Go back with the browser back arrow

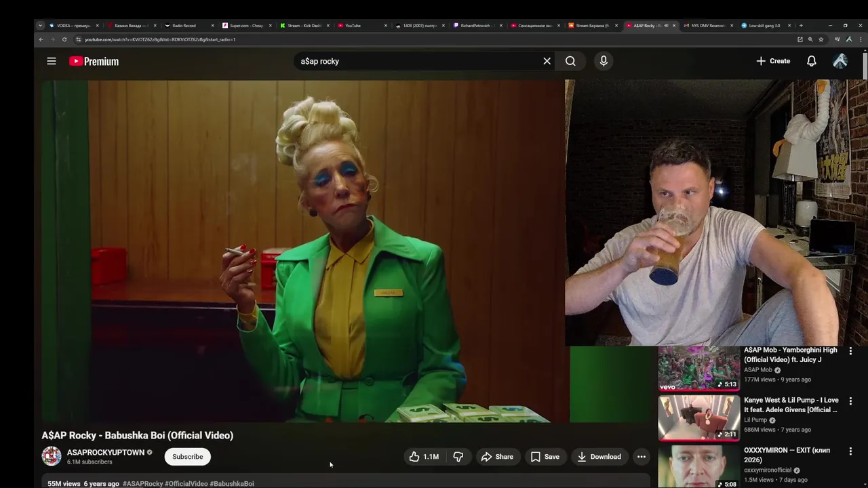pyautogui.click(x=41, y=39)
